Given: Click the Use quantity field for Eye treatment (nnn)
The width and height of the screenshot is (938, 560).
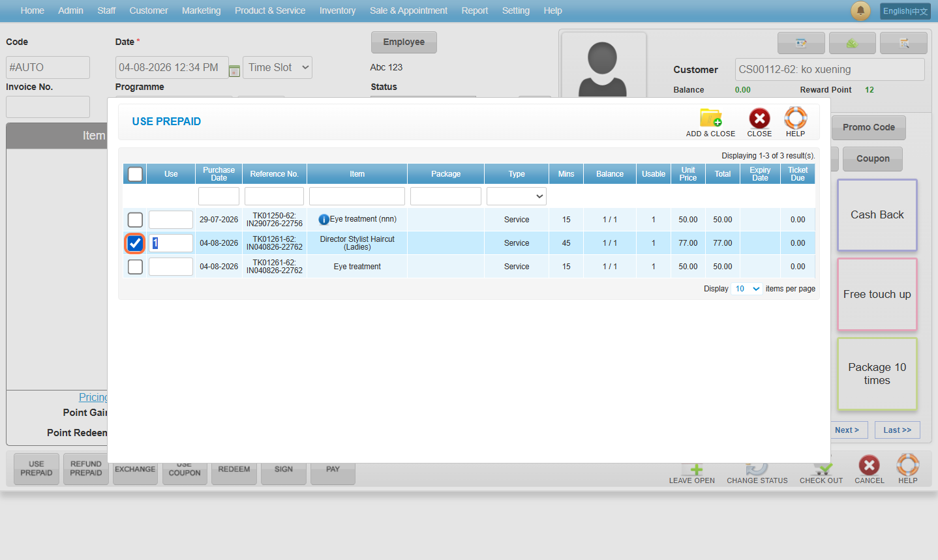Looking at the screenshot, I should click(171, 220).
